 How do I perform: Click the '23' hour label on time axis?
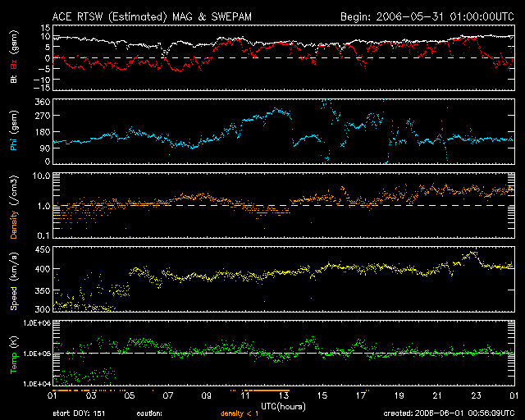click(476, 396)
